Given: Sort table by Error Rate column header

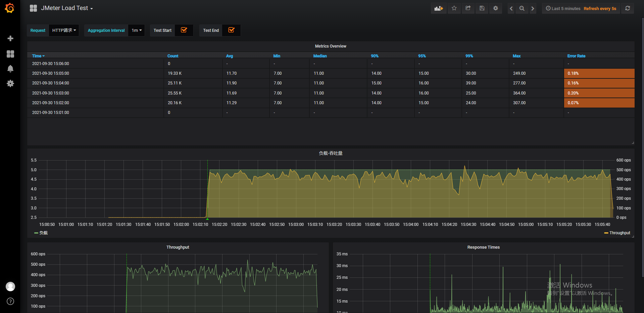Looking at the screenshot, I should (x=576, y=56).
